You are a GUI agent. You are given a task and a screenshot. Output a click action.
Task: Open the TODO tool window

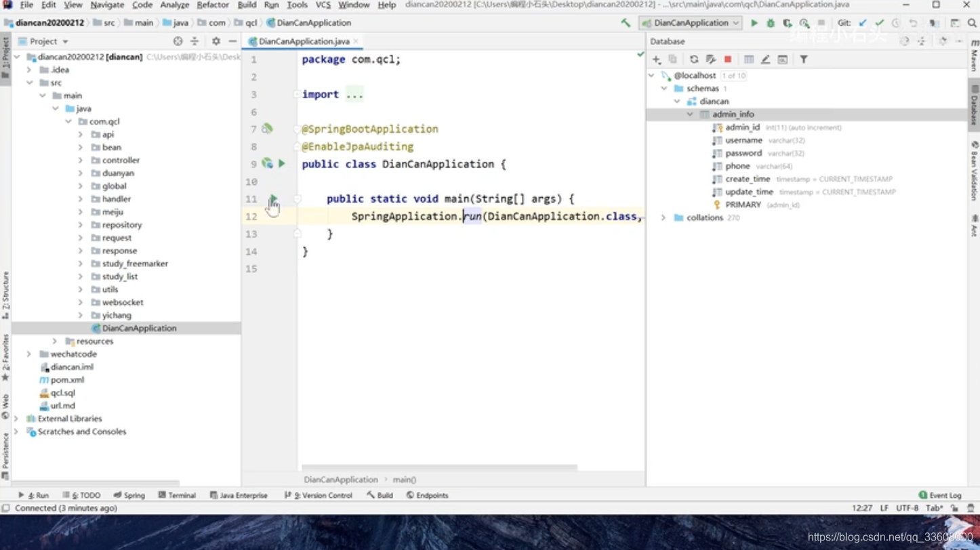[81, 495]
